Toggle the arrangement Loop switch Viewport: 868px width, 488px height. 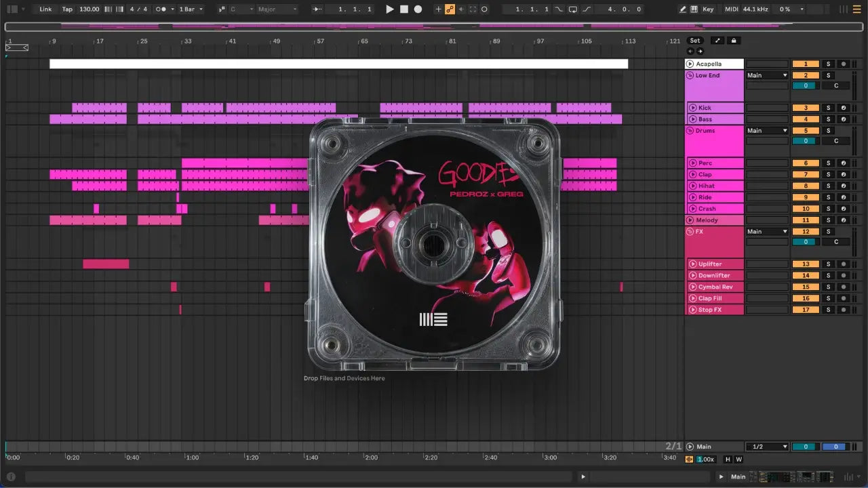click(573, 9)
